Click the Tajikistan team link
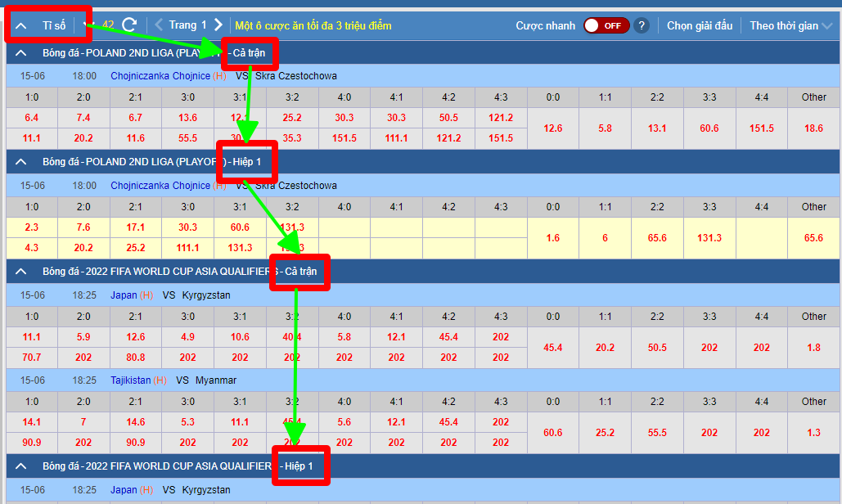 tap(130, 380)
